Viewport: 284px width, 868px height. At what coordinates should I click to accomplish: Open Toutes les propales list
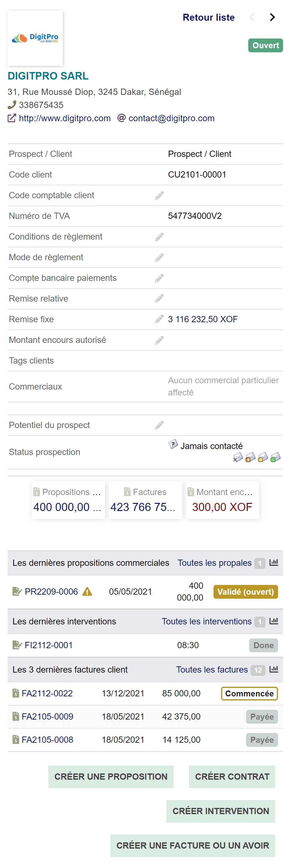214,563
